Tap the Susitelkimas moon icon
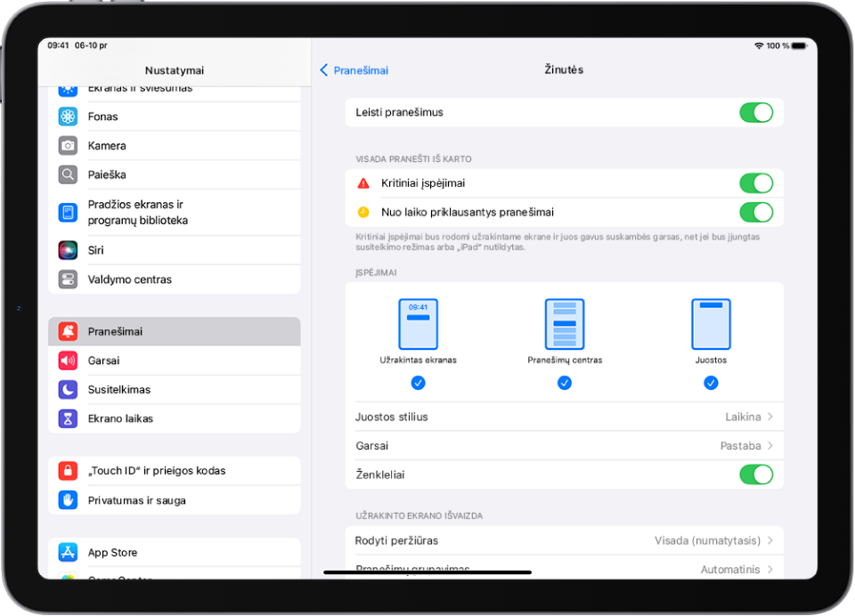 (68, 389)
